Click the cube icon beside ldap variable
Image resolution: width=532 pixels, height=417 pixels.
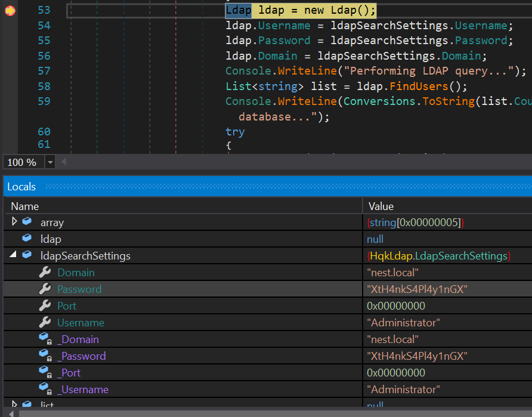pyautogui.click(x=27, y=239)
